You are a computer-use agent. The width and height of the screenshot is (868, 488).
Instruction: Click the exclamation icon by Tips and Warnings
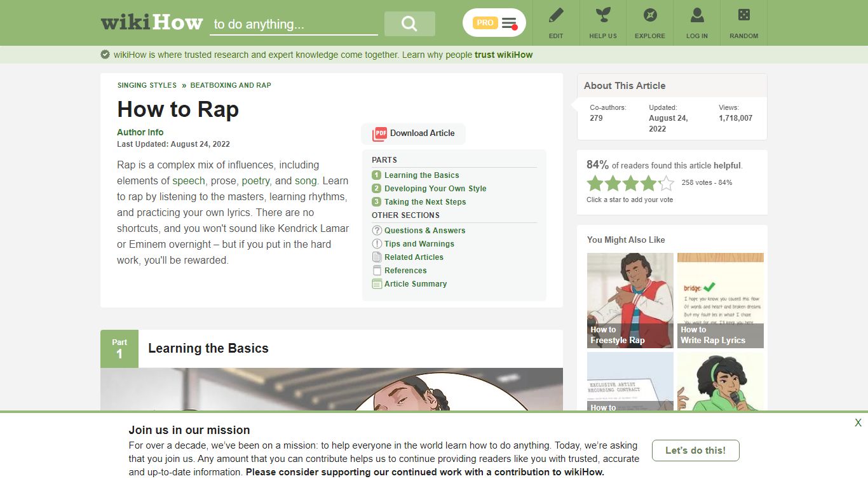[x=377, y=244]
